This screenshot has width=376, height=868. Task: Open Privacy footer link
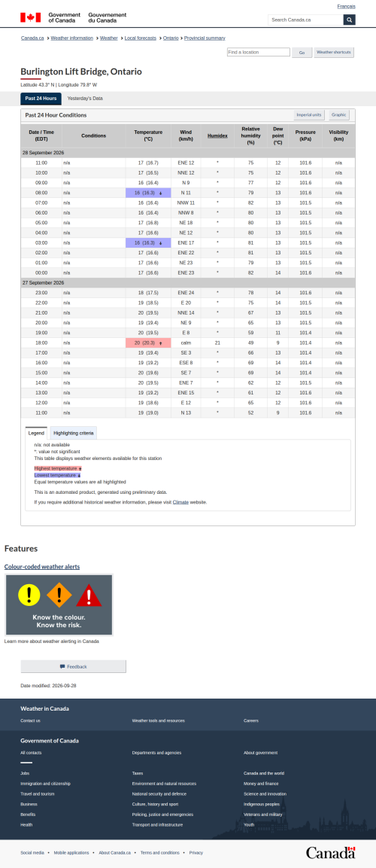pyautogui.click(x=196, y=852)
